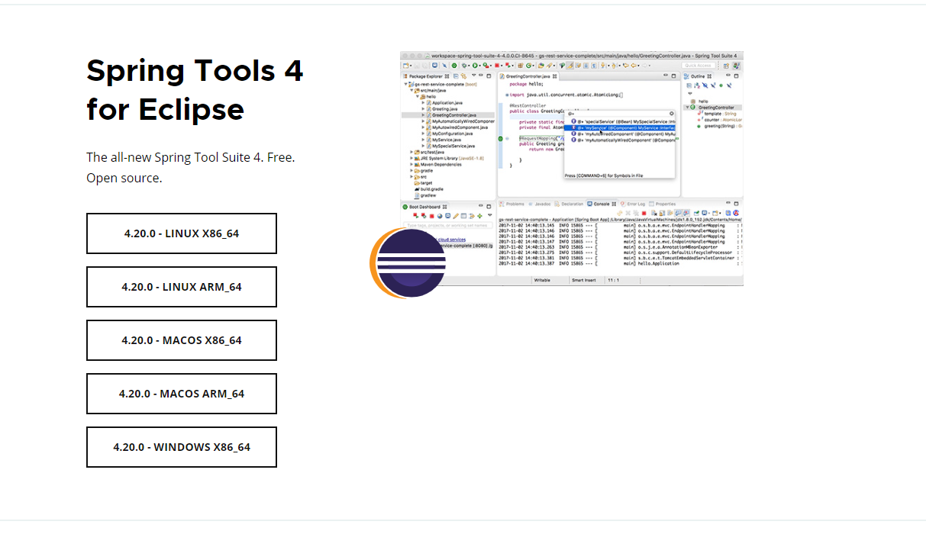This screenshot has height=560, width=926.
Task: Select MyAutowiredComponent.java in Package Explorer tree
Action: point(458,127)
